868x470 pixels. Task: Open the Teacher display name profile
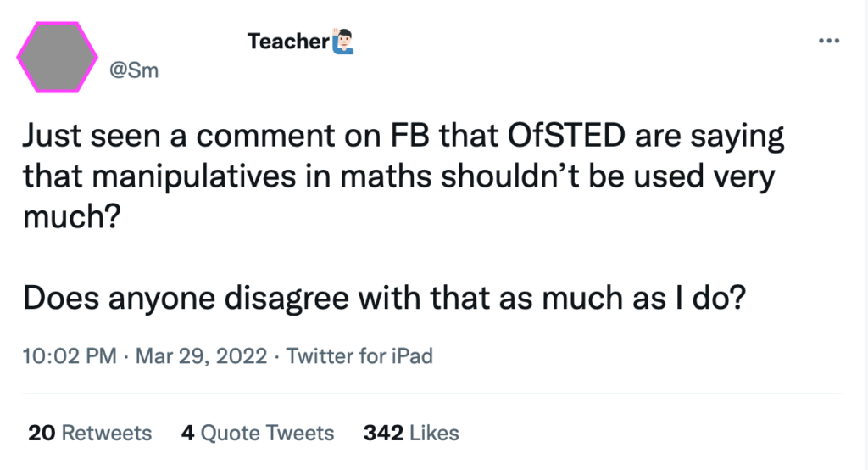click(x=288, y=42)
